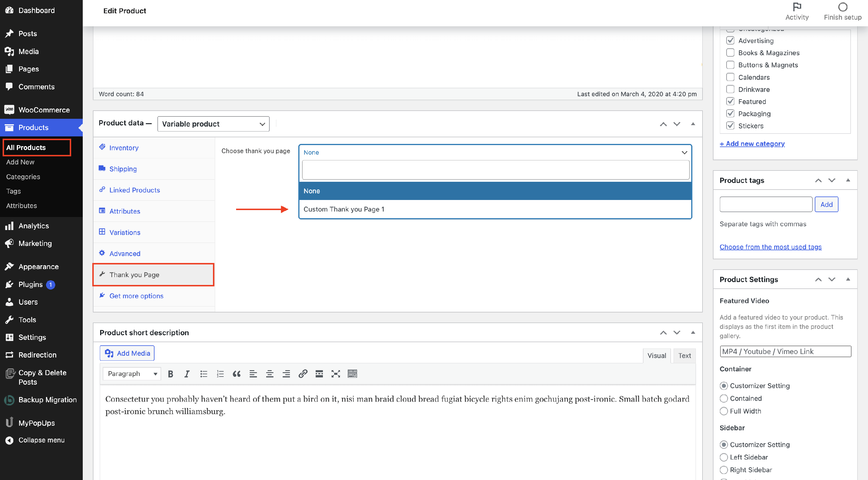
Task: Click the bulleted list icon
Action: coord(203,374)
